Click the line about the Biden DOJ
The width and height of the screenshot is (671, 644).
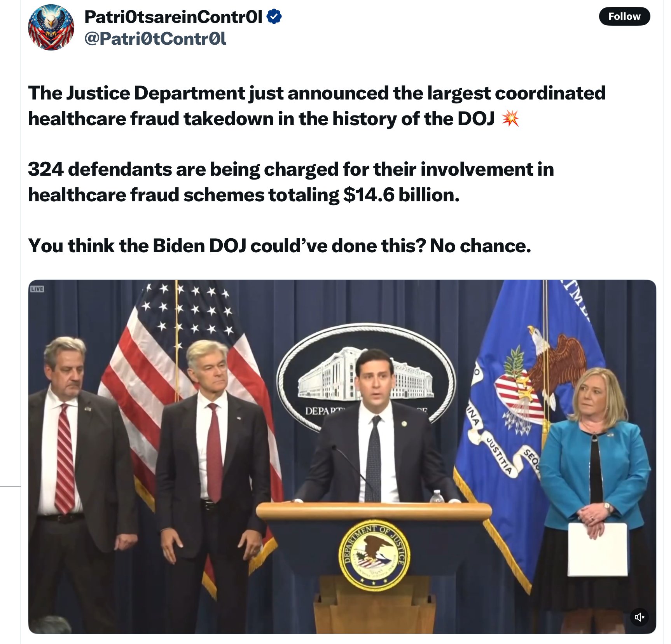click(x=280, y=246)
